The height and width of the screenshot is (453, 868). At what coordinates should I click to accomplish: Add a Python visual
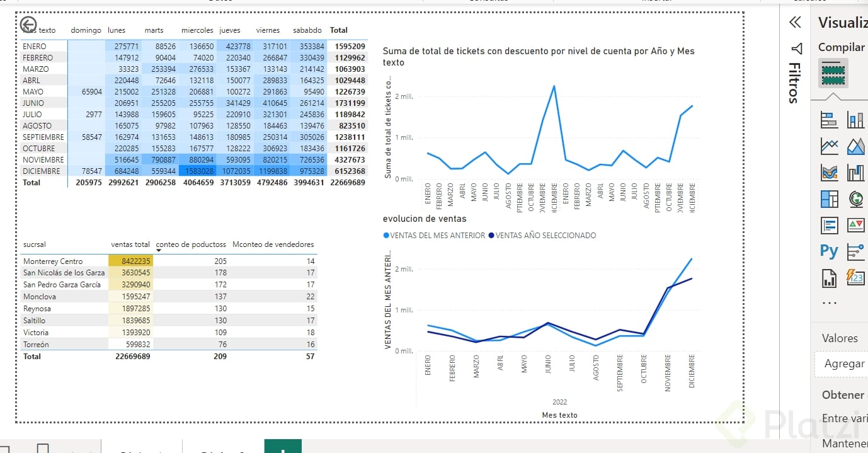click(829, 251)
